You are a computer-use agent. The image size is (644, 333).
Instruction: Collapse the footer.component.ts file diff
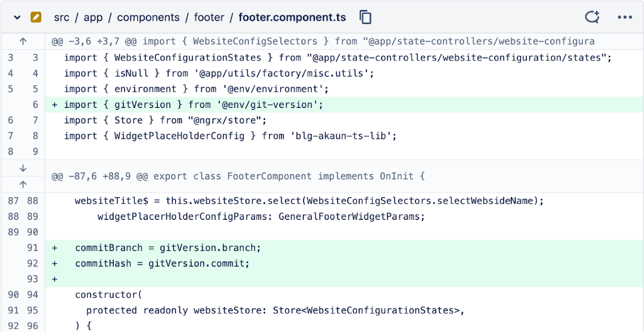point(17,17)
